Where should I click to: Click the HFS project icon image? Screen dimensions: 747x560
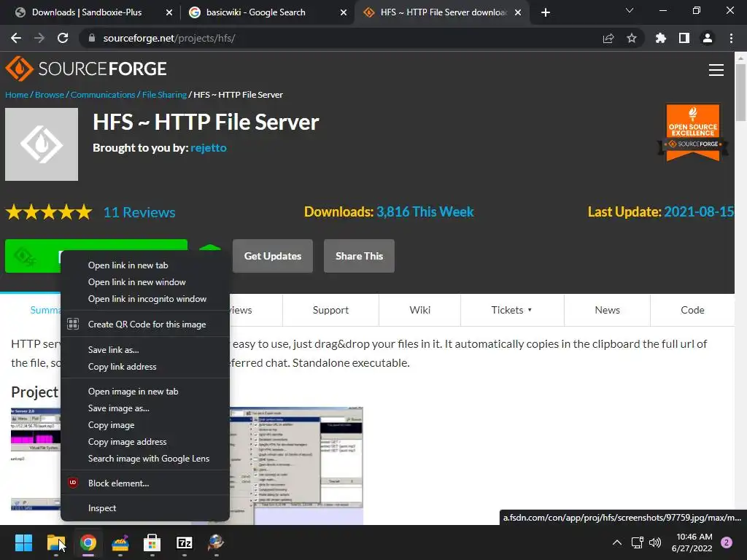(42, 144)
